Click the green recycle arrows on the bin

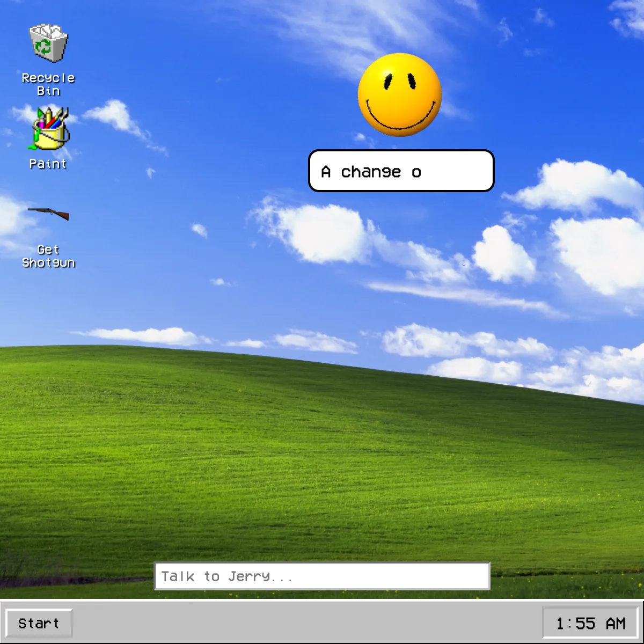[43, 47]
